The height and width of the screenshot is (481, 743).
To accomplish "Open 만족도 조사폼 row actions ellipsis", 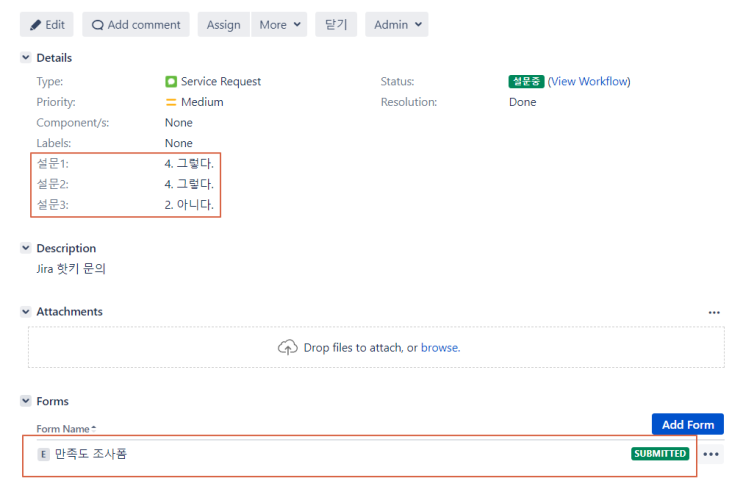I will coord(711,454).
